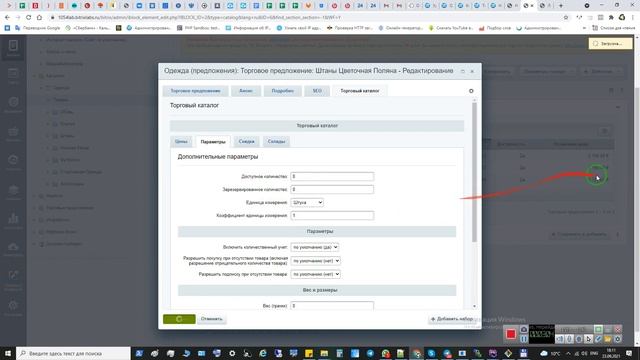Focus the Зарезервированное количество field
Viewport: 640px width, 360px height.
click(332, 189)
